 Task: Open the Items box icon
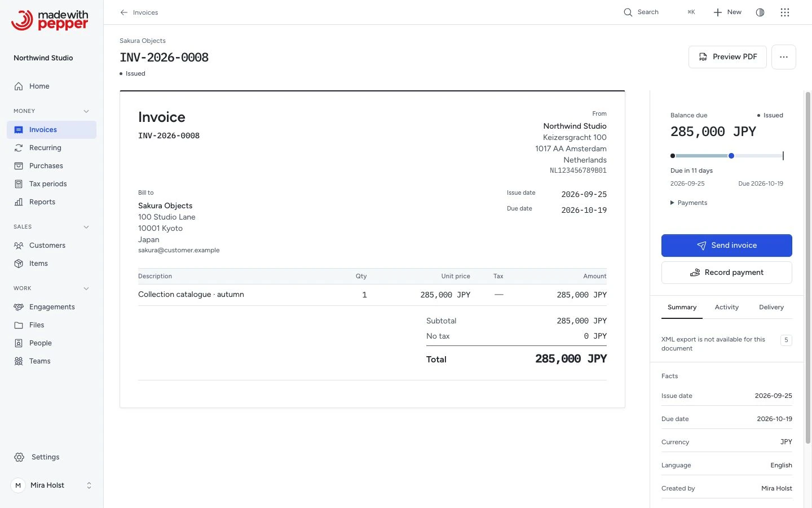point(19,264)
